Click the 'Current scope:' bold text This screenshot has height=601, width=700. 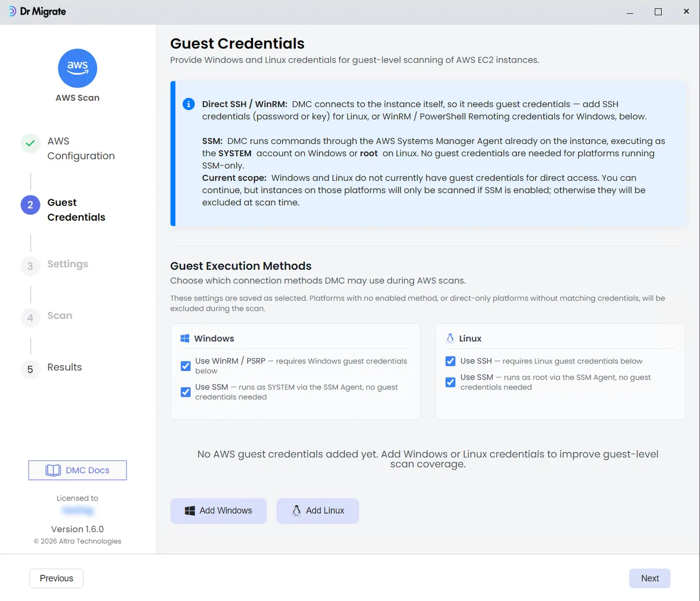(x=234, y=178)
